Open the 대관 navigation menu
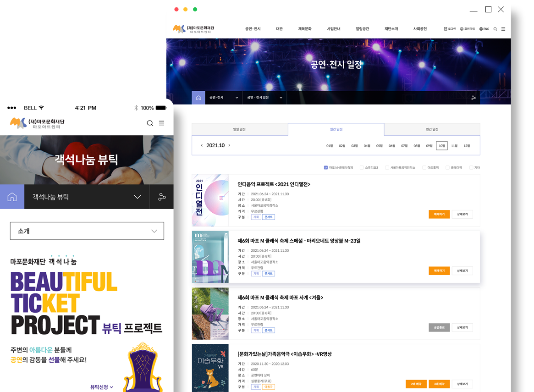 click(279, 29)
